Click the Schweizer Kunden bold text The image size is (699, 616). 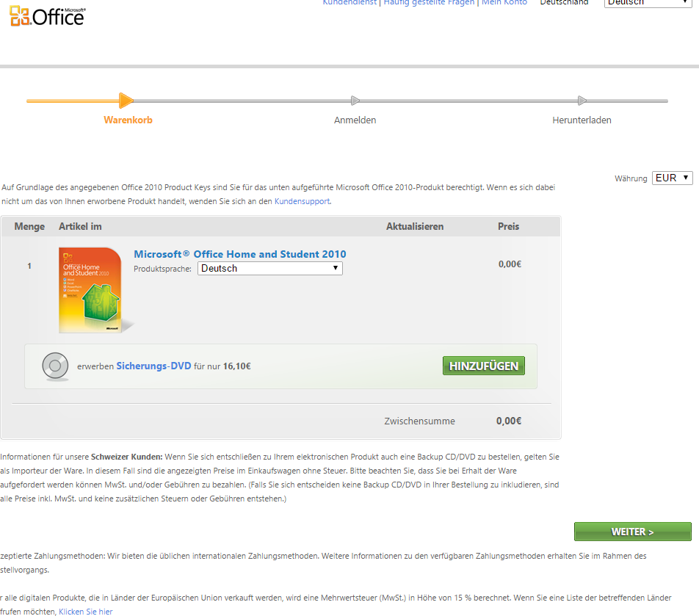click(126, 457)
